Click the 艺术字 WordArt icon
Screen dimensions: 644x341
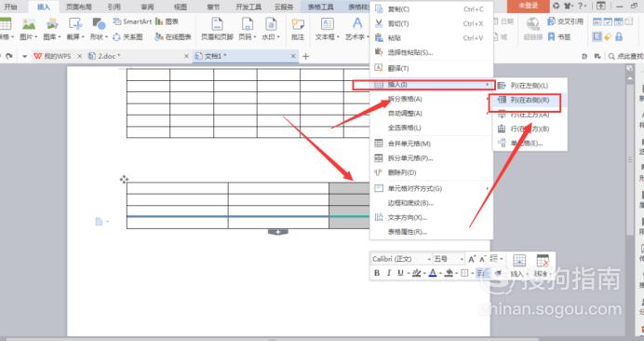click(357, 24)
